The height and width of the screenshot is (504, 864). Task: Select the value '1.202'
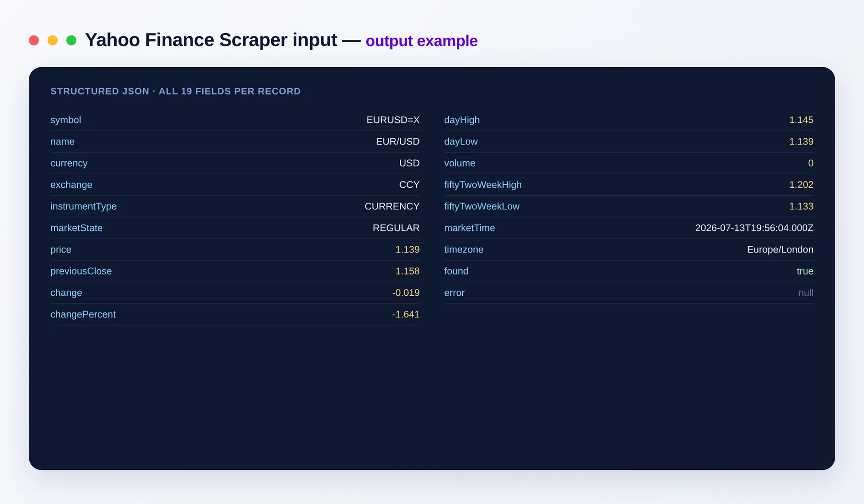click(x=801, y=185)
